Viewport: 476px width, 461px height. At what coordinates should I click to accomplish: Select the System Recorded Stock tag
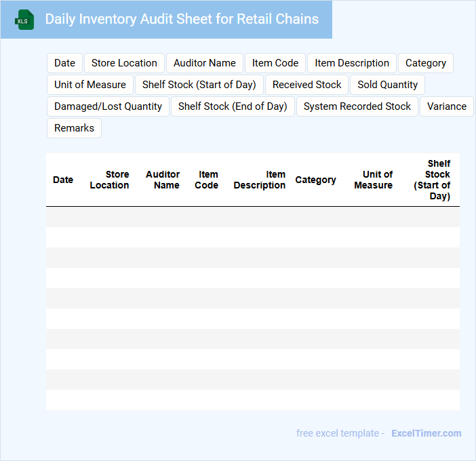pos(357,106)
